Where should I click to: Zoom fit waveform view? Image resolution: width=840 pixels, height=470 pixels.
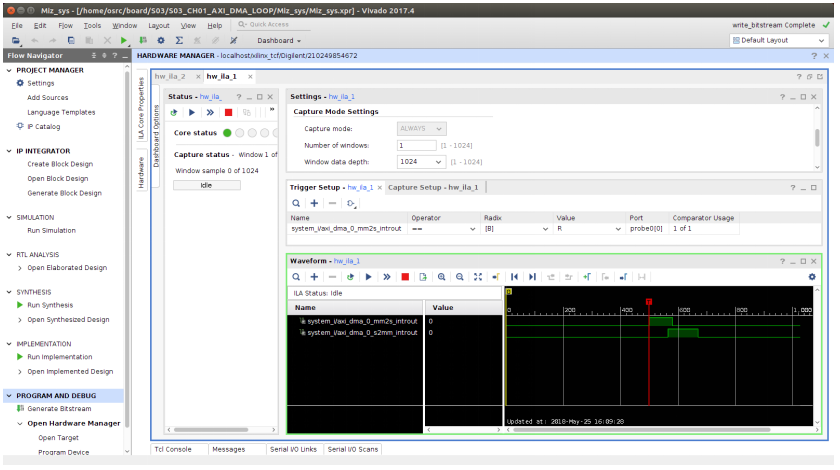click(x=478, y=277)
